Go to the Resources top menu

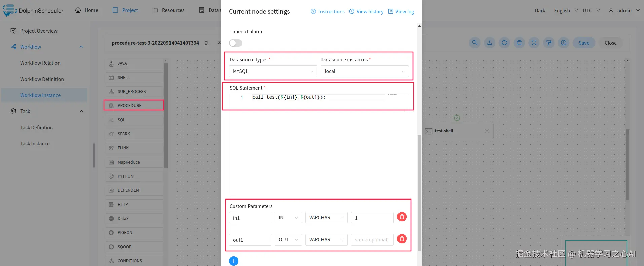pos(168,10)
